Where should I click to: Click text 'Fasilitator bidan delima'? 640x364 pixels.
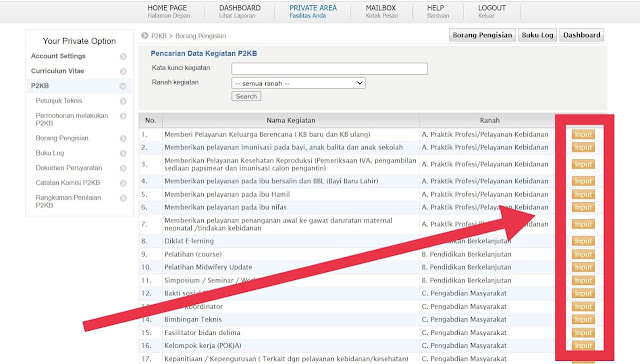point(202,332)
